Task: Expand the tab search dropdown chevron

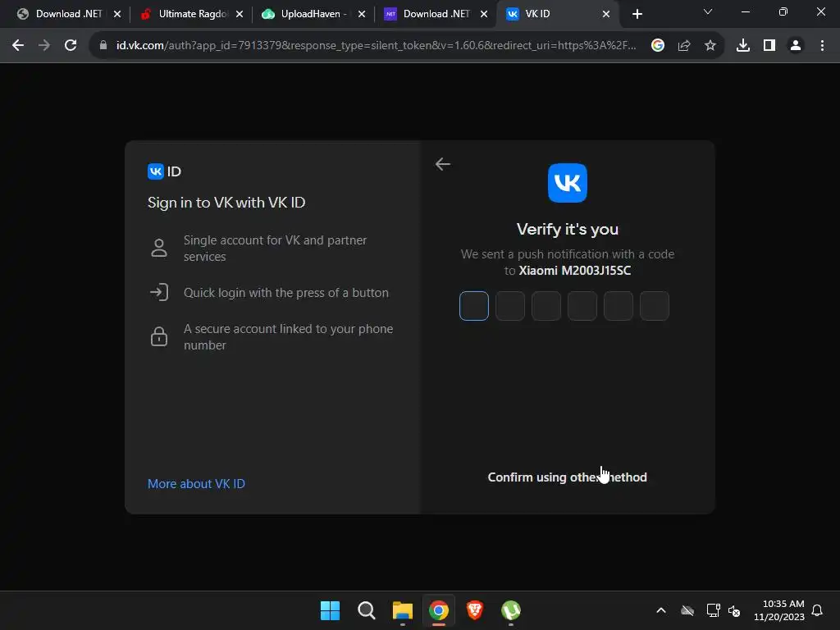Action: click(708, 11)
